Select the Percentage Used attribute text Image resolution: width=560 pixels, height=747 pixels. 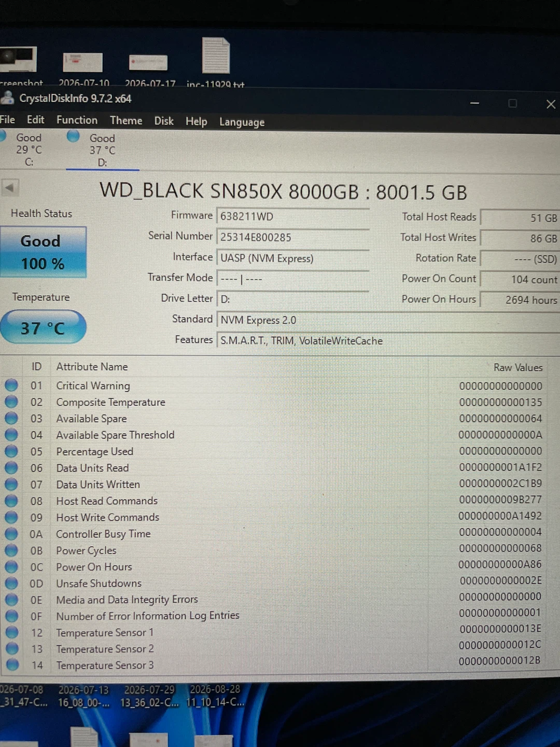coord(95,451)
